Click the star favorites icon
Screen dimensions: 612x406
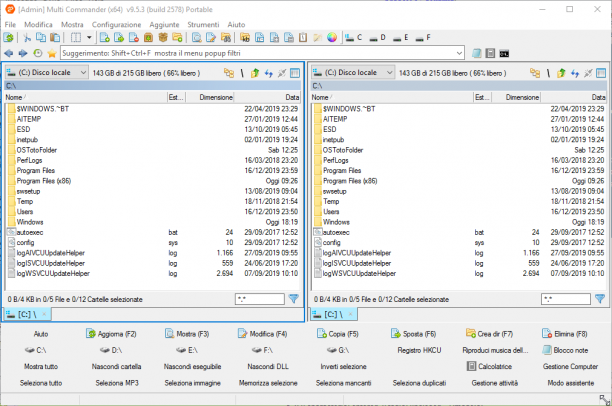pos(52,53)
